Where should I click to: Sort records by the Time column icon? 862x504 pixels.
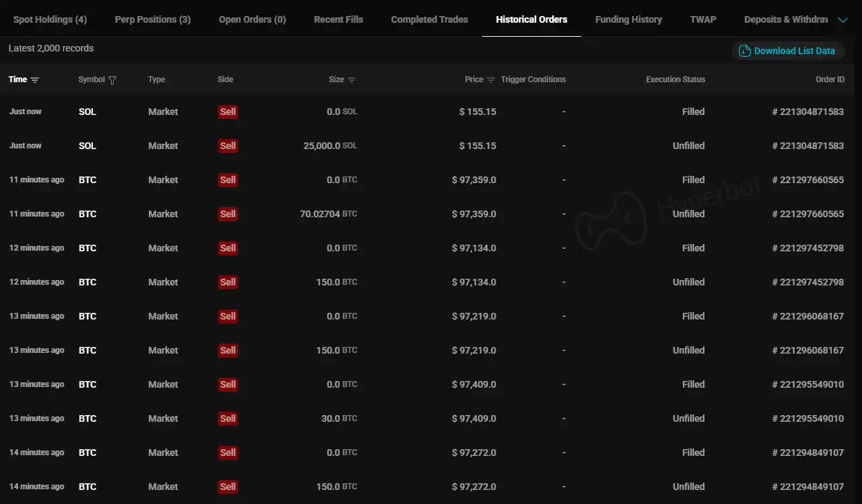coord(35,80)
